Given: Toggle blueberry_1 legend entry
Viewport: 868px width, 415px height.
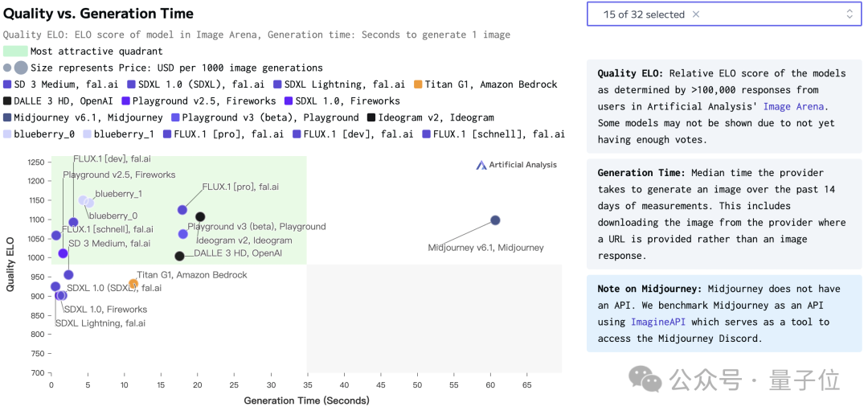Looking at the screenshot, I should click(x=119, y=135).
